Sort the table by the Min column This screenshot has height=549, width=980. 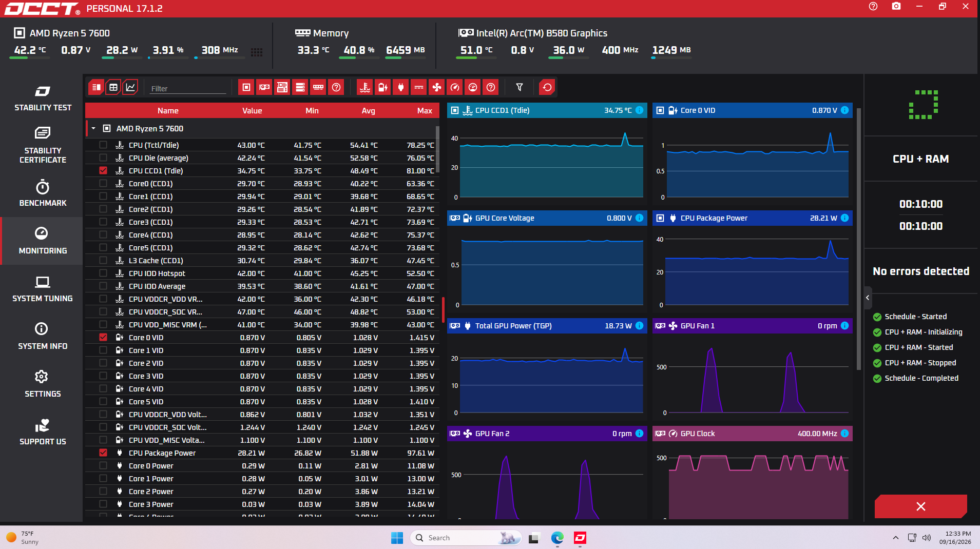(x=312, y=111)
